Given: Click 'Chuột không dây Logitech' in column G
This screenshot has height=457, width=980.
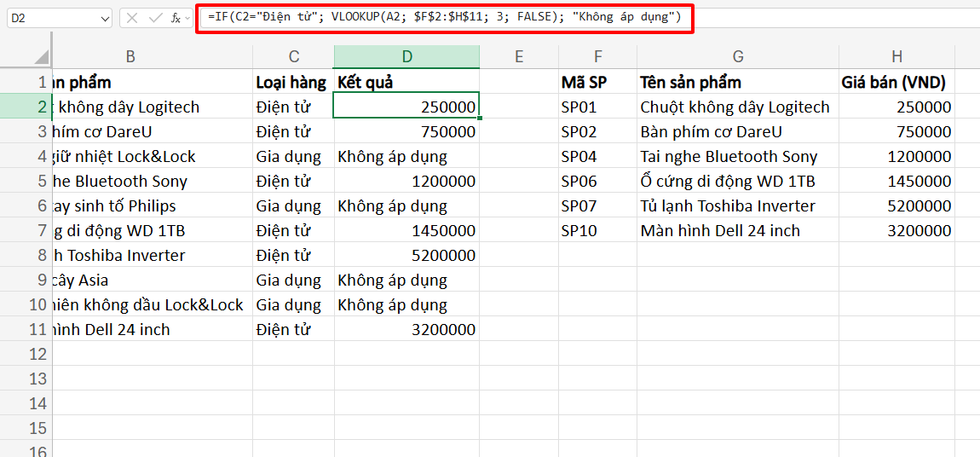Looking at the screenshot, I should click(x=737, y=107).
